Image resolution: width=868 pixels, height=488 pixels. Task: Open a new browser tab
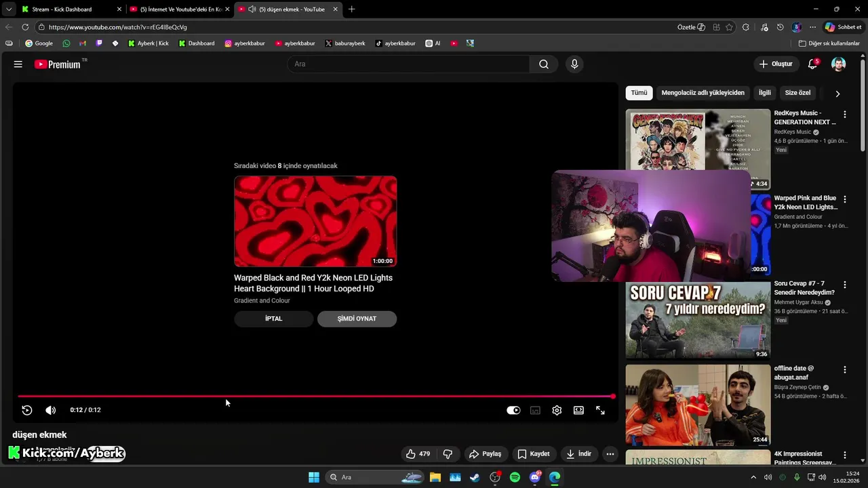351,9
